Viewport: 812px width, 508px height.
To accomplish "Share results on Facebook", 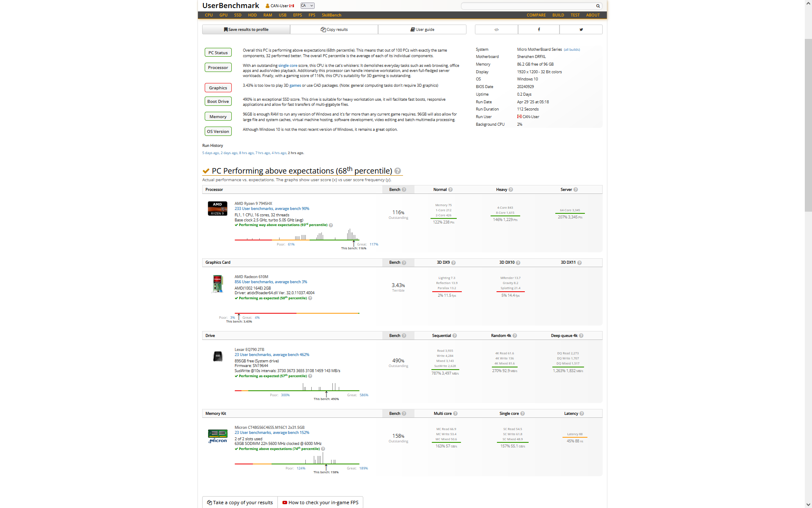I will (x=538, y=30).
